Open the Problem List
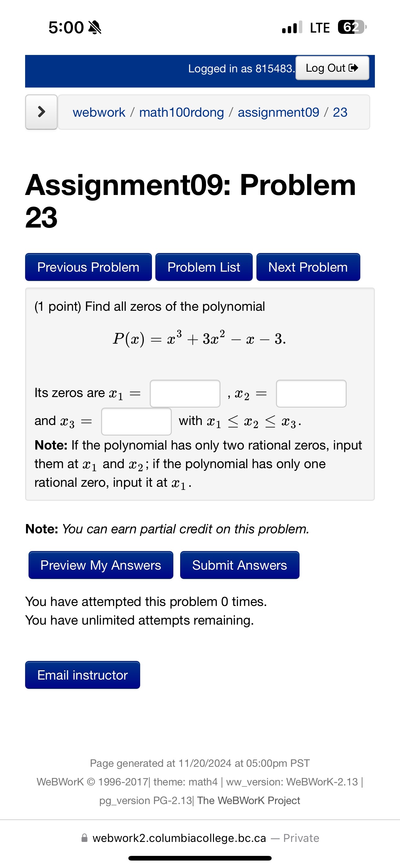The height and width of the screenshot is (868, 400). point(204,267)
